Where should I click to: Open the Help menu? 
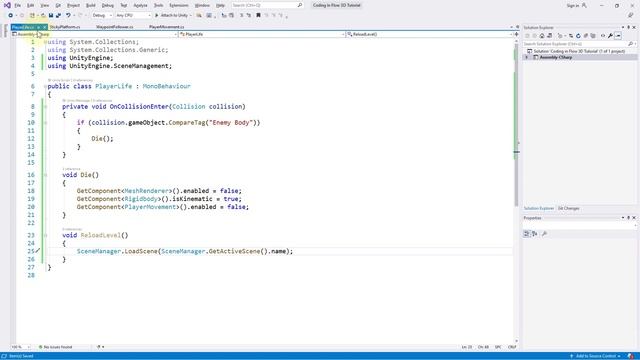[x=220, y=5]
